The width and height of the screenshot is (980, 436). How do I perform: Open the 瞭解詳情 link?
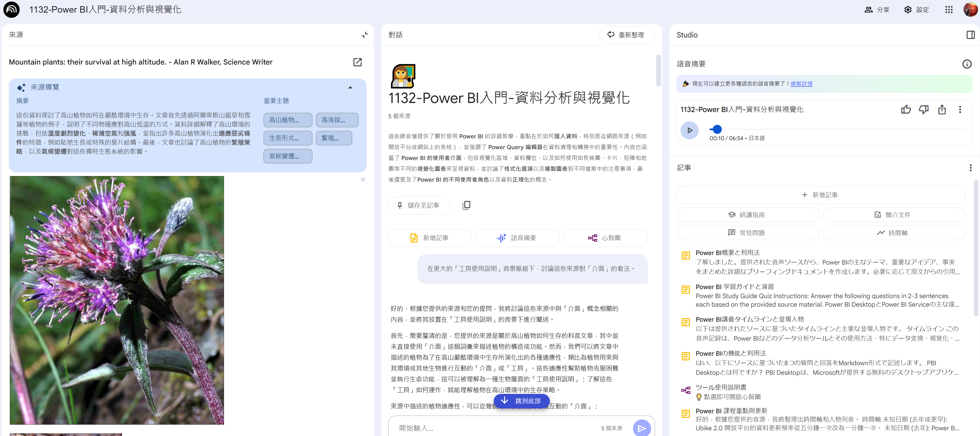tap(801, 84)
